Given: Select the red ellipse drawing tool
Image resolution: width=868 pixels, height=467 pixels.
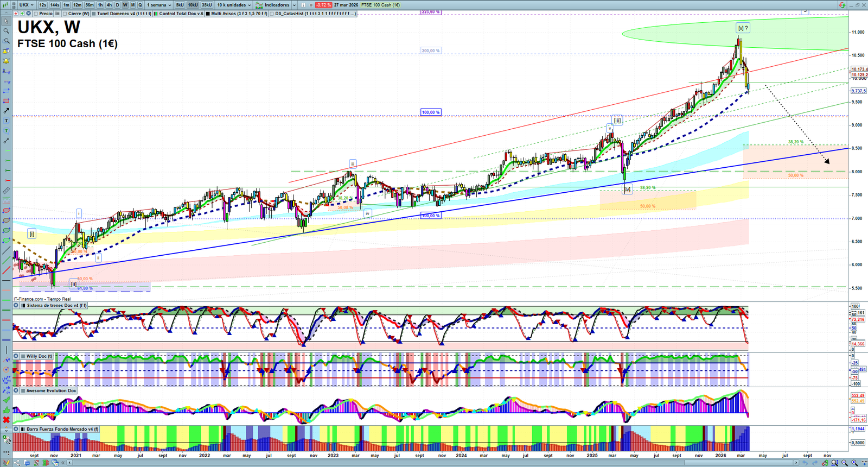Looking at the screenshot, I should pos(7,211).
